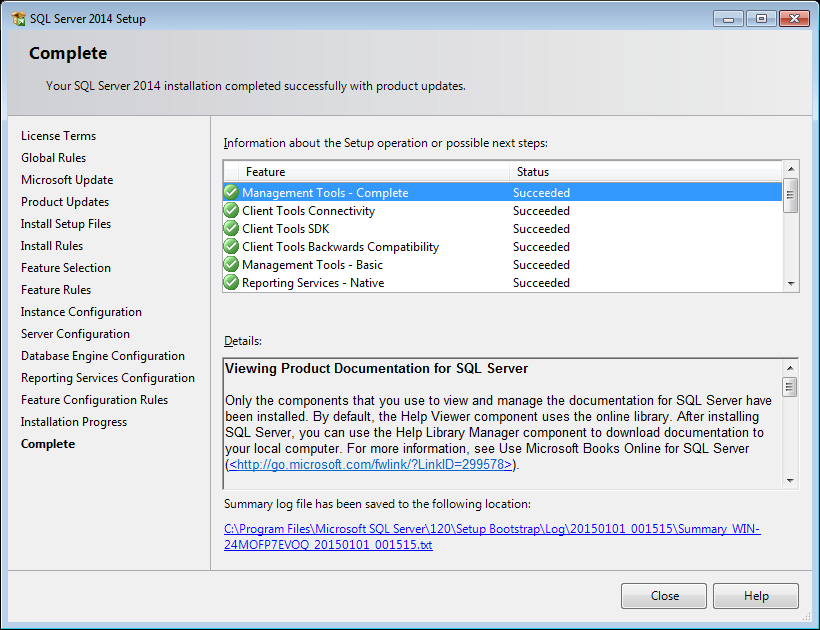Click the Close button
The image size is (820, 630).
click(664, 596)
